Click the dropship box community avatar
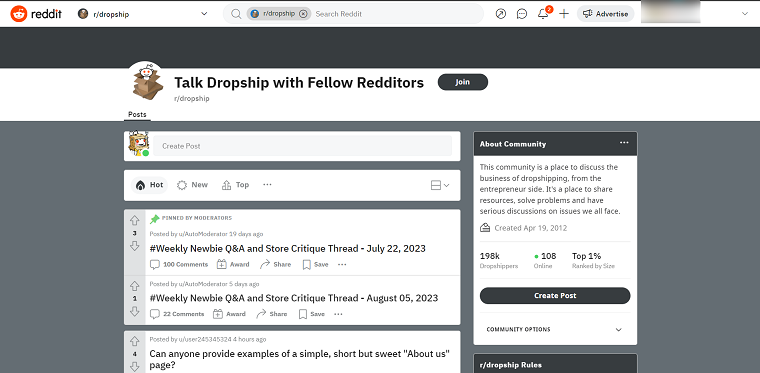The image size is (760, 373). point(147,83)
